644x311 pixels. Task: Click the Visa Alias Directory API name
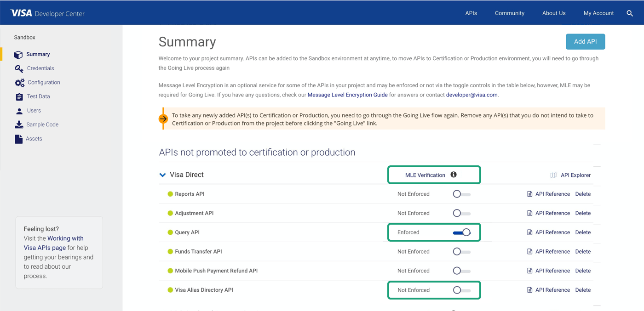tap(204, 290)
